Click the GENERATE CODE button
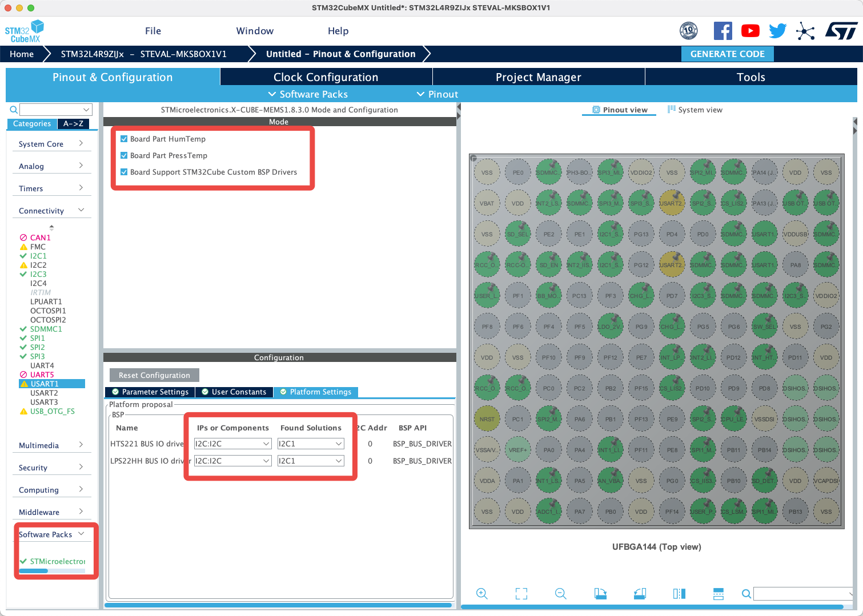Image resolution: width=863 pixels, height=616 pixels. [x=727, y=54]
